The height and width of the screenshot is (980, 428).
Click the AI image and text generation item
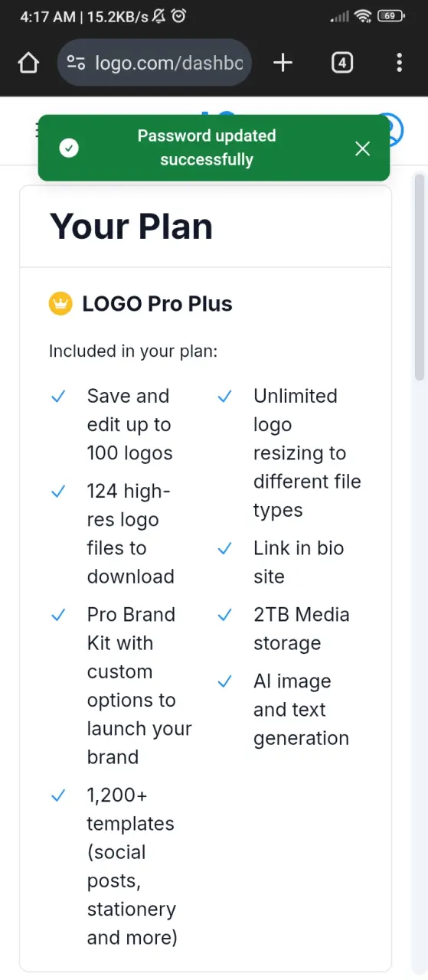click(x=301, y=710)
